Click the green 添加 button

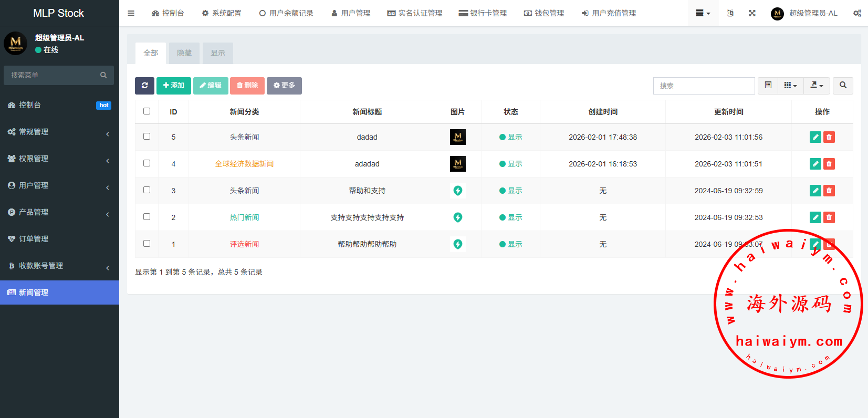click(174, 86)
